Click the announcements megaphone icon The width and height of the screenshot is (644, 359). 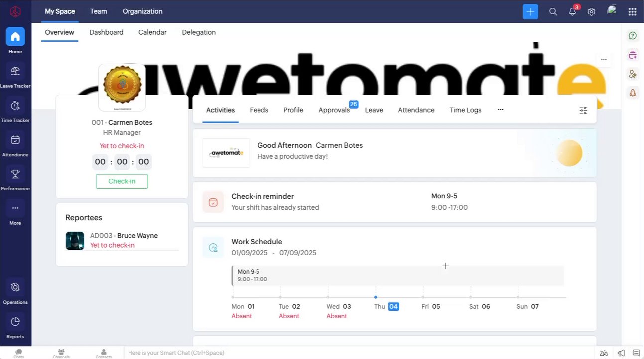point(621,353)
